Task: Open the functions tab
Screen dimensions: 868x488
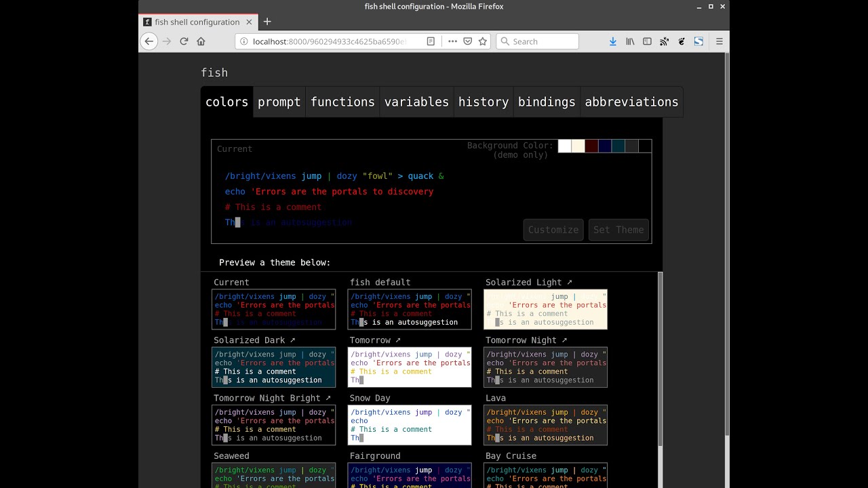Action: click(342, 102)
